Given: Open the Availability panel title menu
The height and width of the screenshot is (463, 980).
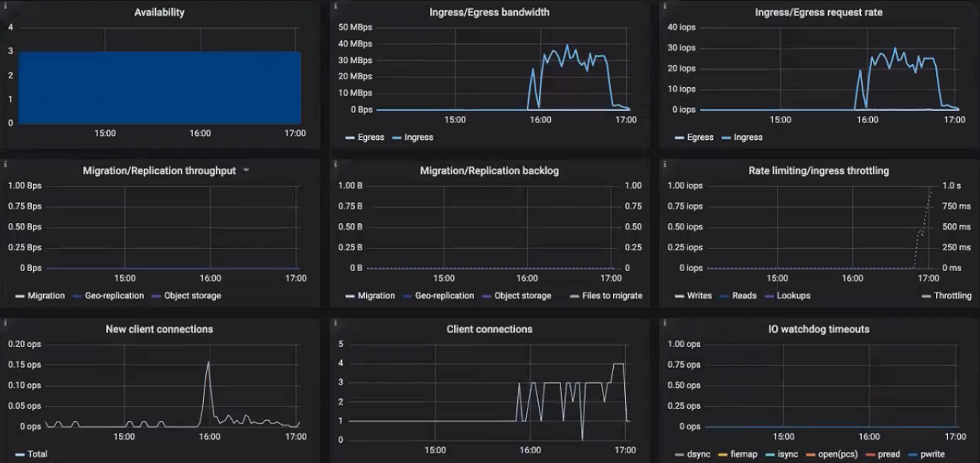Looking at the screenshot, I should click(159, 12).
